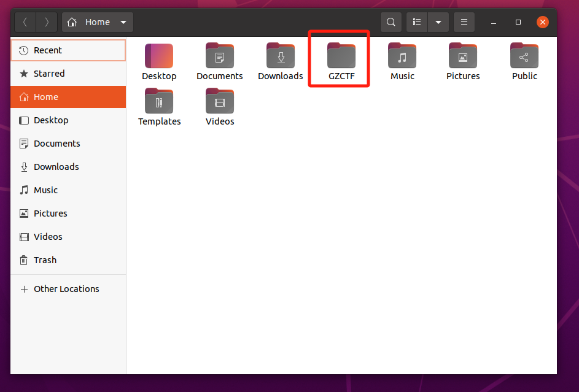Minimize the Files window
Screen dimensions: 579x392
[x=493, y=22]
